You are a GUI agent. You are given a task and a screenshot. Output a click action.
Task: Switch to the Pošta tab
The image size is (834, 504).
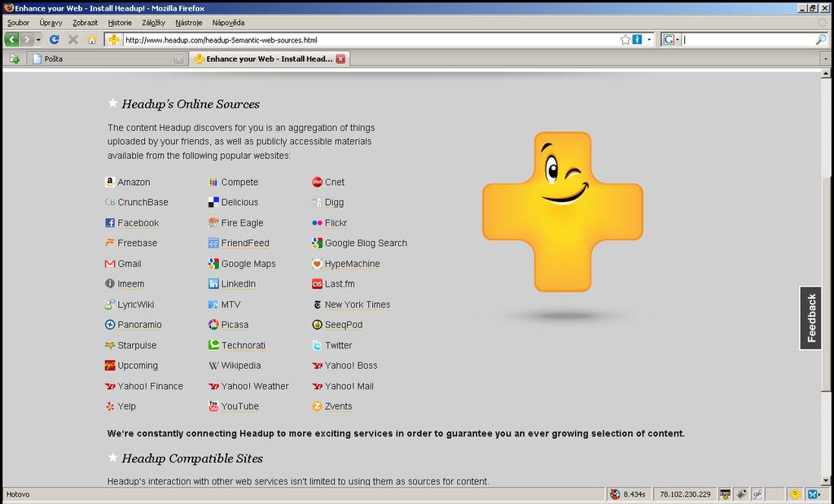coord(107,59)
